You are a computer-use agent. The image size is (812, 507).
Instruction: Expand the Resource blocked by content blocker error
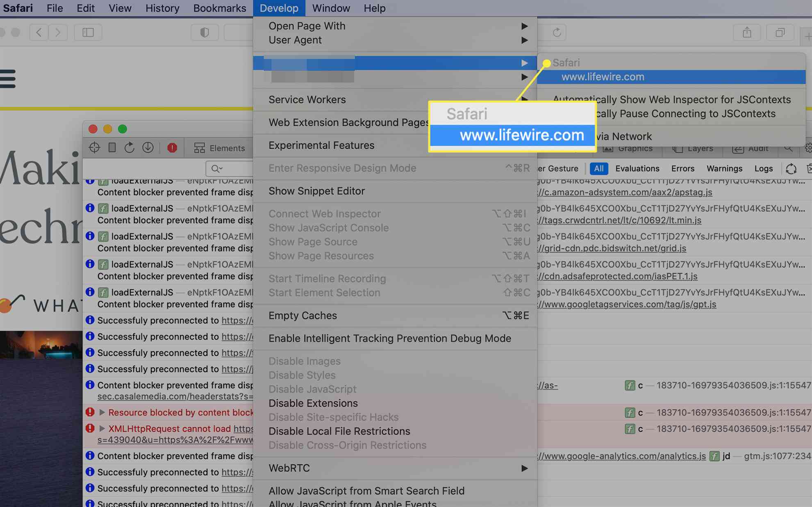point(102,412)
